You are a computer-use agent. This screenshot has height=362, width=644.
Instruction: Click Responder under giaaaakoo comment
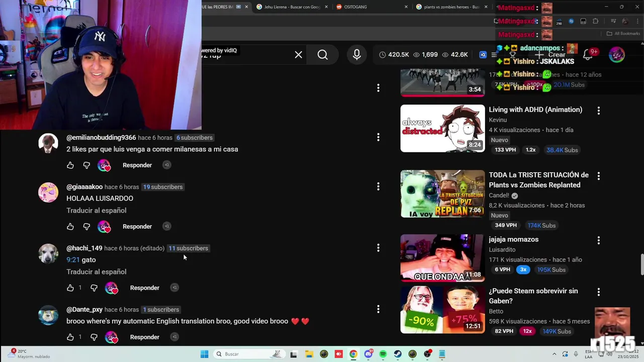coord(137,226)
